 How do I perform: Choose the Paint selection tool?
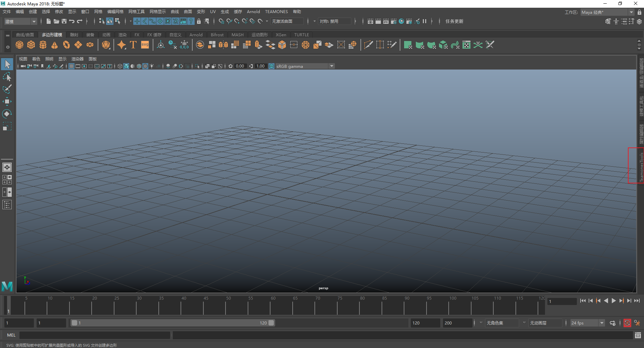point(7,89)
